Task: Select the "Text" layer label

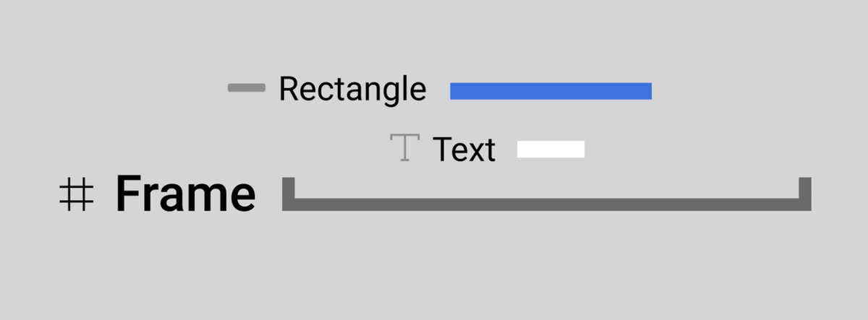Action: point(464,150)
